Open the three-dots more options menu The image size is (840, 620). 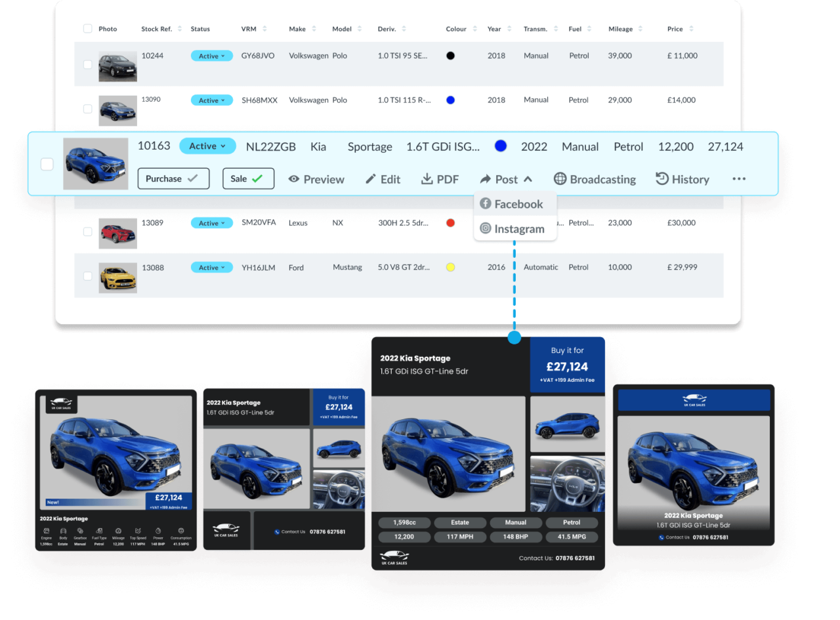[x=739, y=179]
